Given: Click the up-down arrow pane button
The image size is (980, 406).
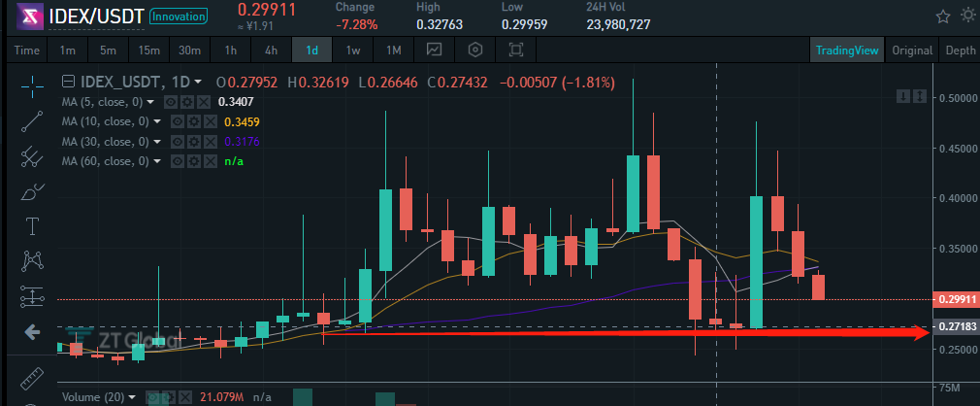Looking at the screenshot, I should [919, 96].
